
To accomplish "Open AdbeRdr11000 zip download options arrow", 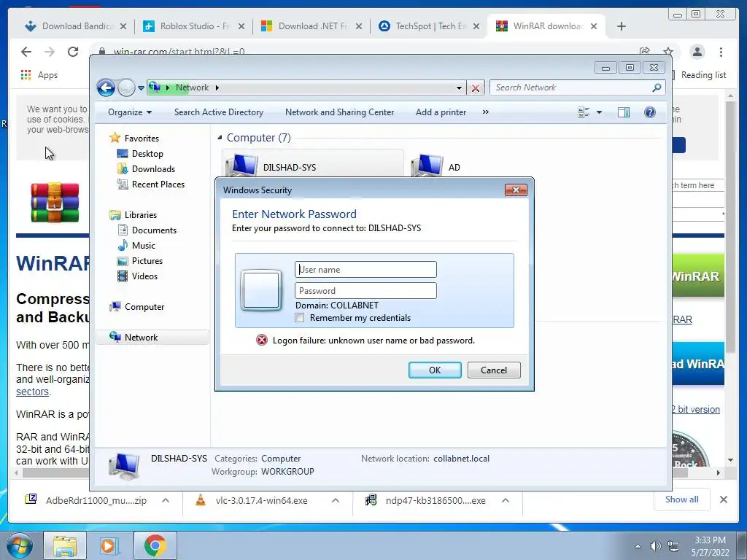I will click(166, 500).
